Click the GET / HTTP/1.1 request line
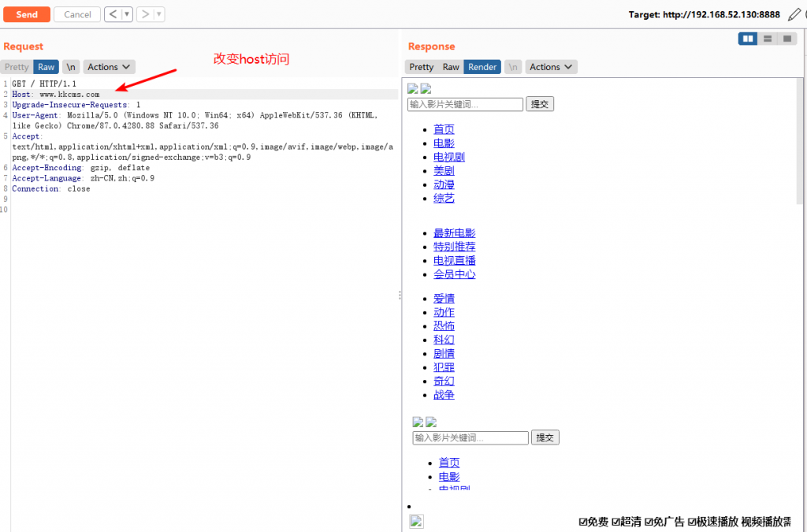Viewport: 807px width, 532px height. [x=44, y=84]
